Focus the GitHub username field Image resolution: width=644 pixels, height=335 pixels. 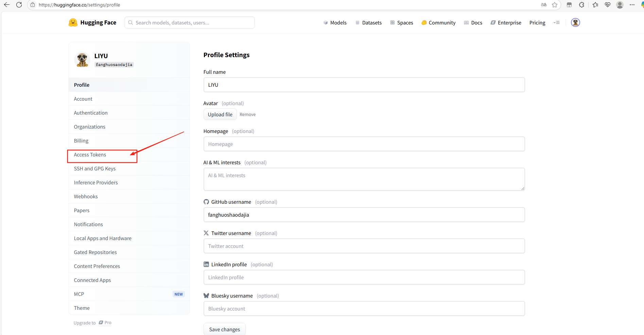click(x=364, y=215)
